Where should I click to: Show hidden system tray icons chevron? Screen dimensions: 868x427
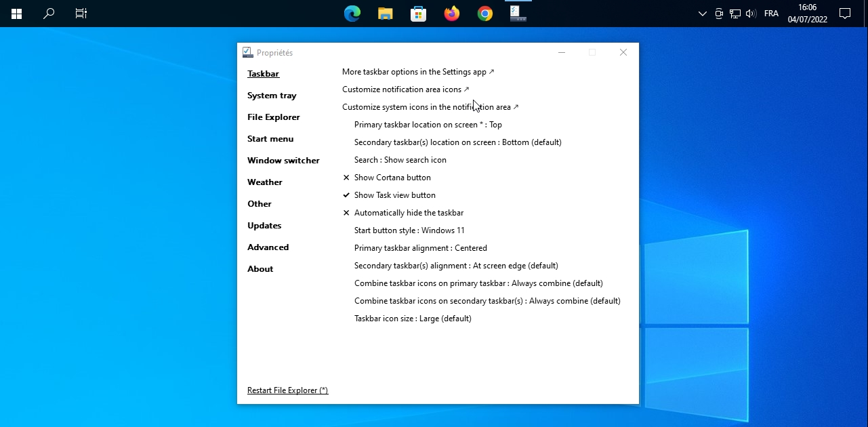tap(703, 14)
